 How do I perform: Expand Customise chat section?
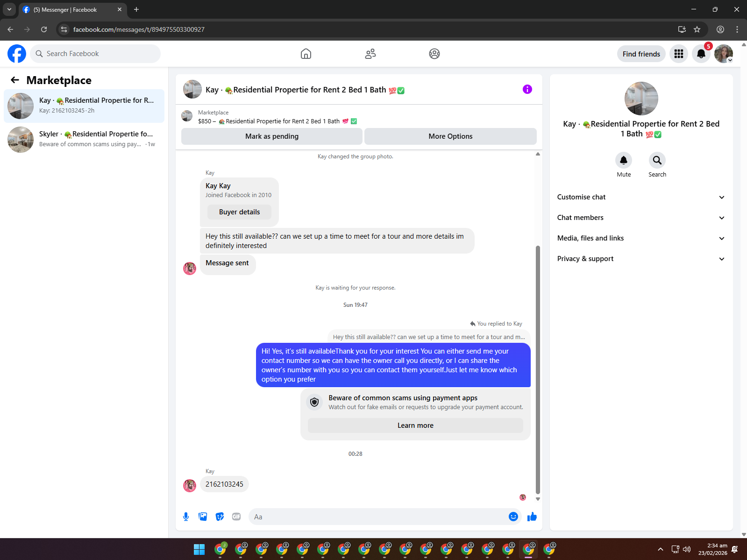[x=641, y=197]
